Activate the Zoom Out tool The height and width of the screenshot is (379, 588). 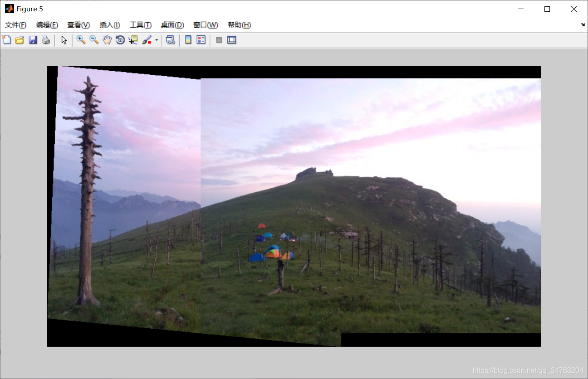pos(94,40)
